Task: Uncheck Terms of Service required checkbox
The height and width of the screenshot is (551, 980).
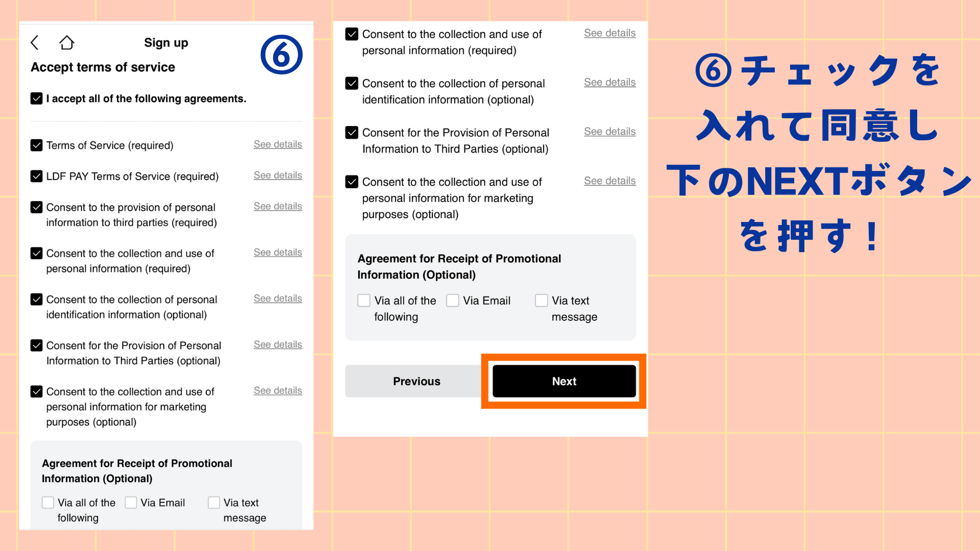Action: tap(36, 145)
